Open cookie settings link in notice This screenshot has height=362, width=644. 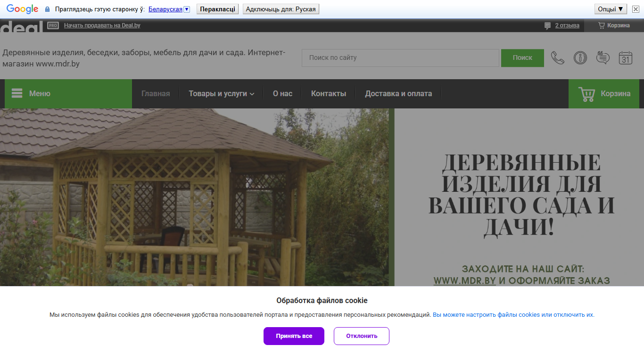click(513, 314)
